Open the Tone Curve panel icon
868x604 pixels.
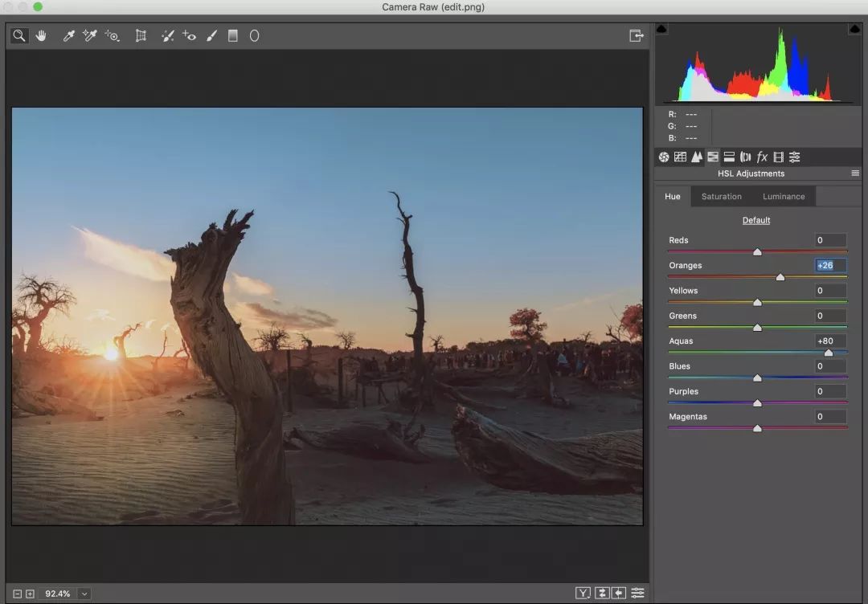(x=680, y=157)
